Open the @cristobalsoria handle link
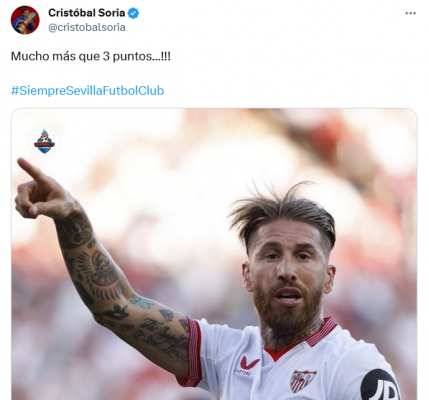 (x=87, y=27)
